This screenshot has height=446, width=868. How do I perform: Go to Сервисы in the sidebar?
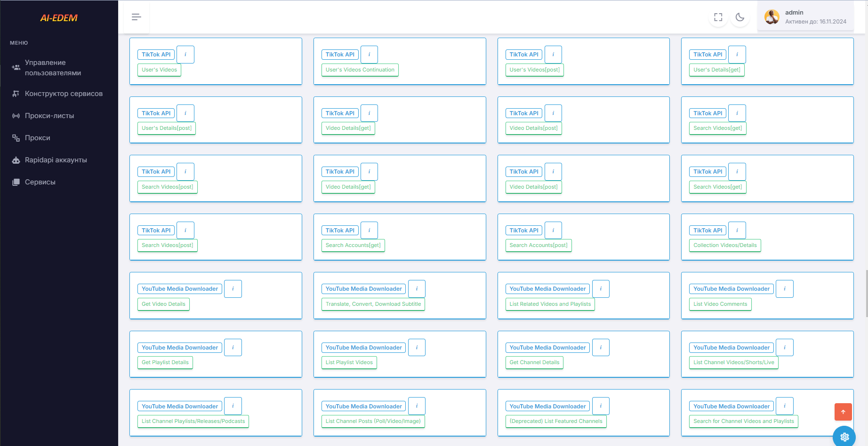59,182
